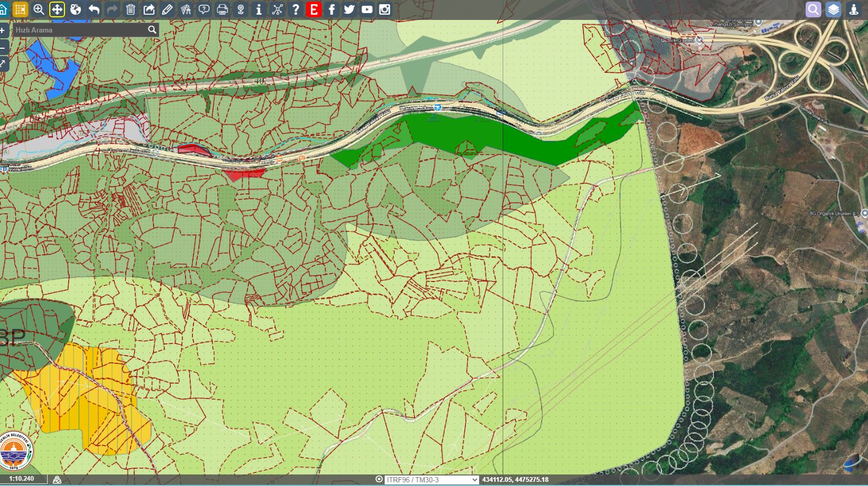Click the map scale 1:10.240 box
868x486 pixels.
22,479
